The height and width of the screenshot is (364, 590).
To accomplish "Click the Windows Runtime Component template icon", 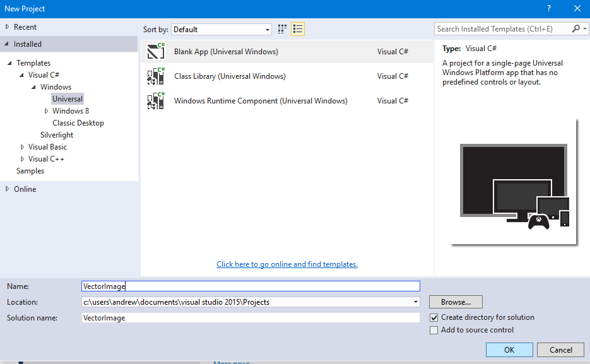I will [156, 101].
